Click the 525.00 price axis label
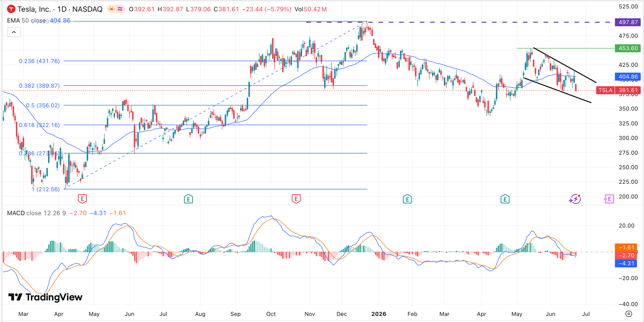The height and width of the screenshot is (322, 644). 628,7
